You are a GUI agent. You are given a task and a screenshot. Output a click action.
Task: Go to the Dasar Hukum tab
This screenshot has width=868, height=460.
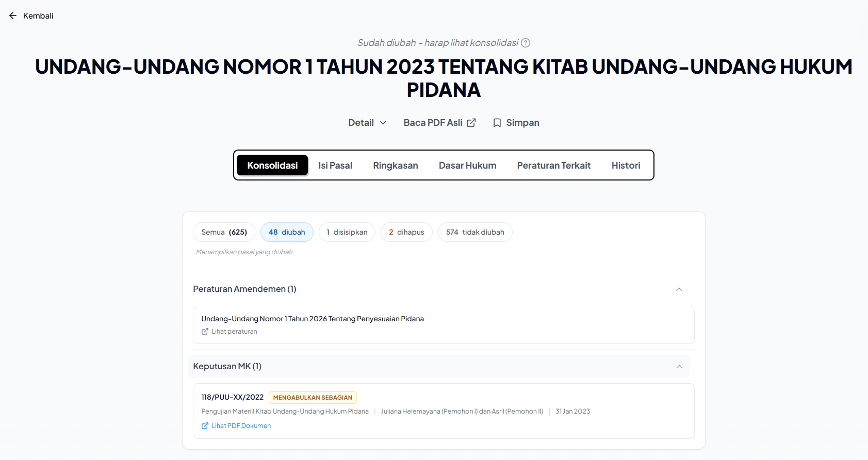[468, 166]
